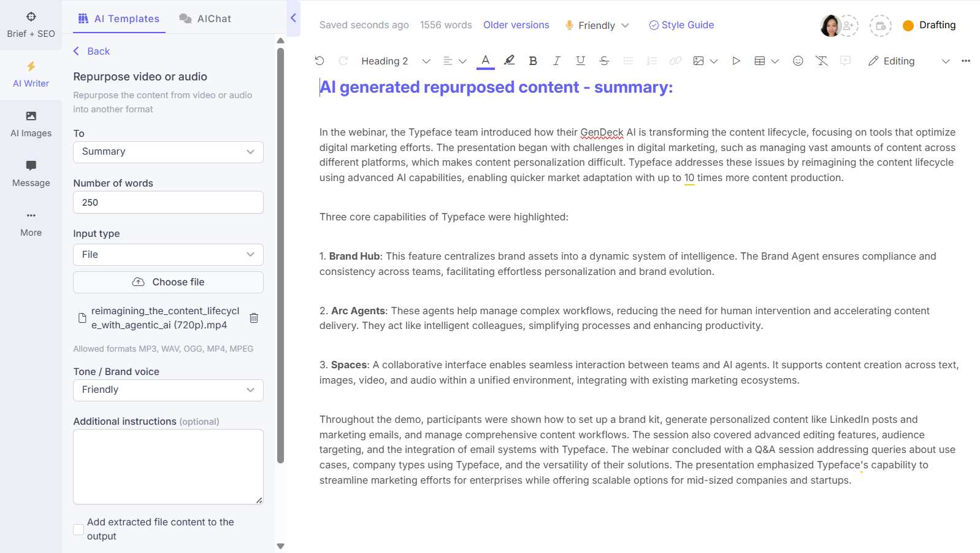Open the Input type dropdown showing File
The height and width of the screenshot is (553, 980).
[x=168, y=255]
